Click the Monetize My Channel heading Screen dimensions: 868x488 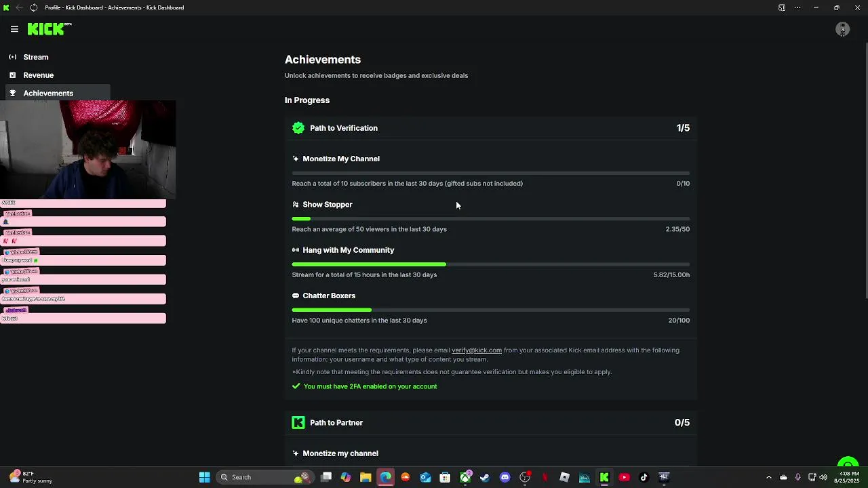[x=341, y=159]
